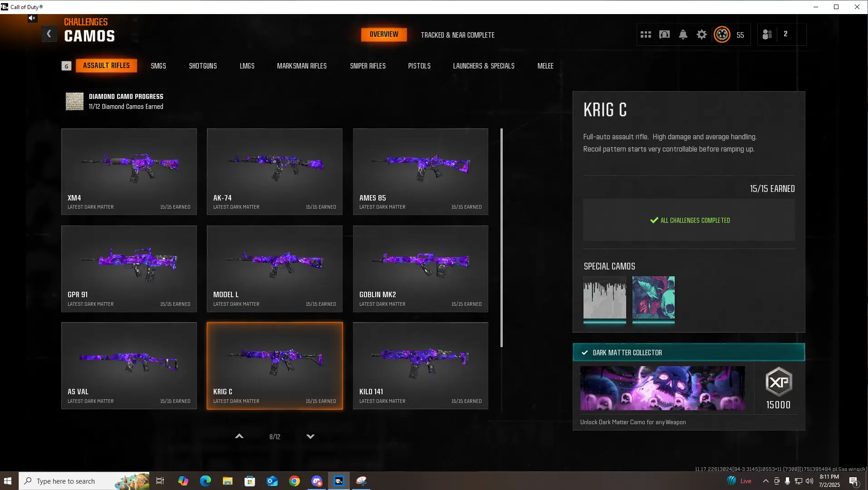Screen dimensions: 868x490
Task: Open the grid menu icon
Action: [646, 34]
